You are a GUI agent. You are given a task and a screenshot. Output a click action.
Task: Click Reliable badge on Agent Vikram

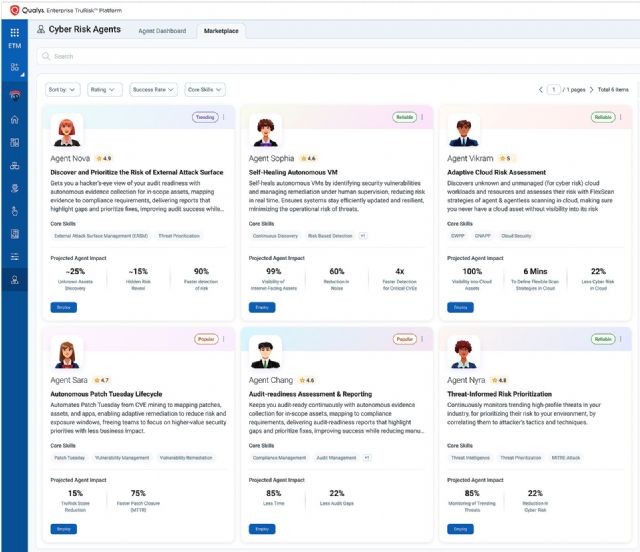click(603, 117)
